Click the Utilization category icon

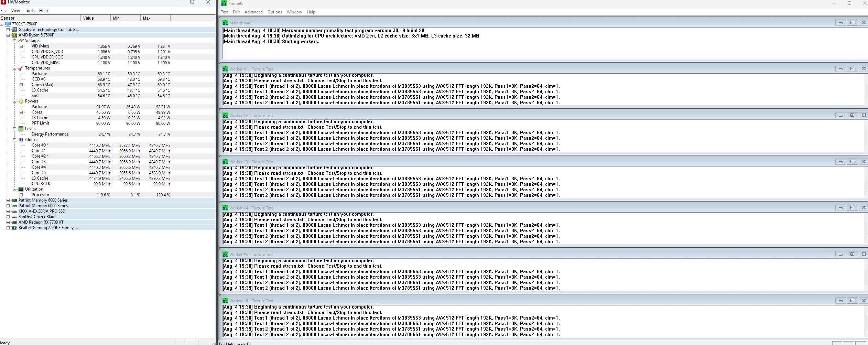(21, 189)
